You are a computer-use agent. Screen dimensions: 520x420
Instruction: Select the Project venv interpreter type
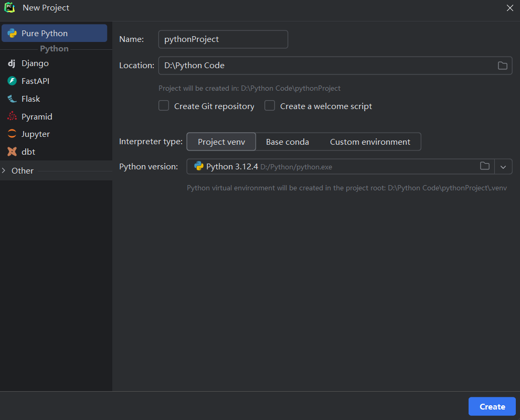coord(221,142)
